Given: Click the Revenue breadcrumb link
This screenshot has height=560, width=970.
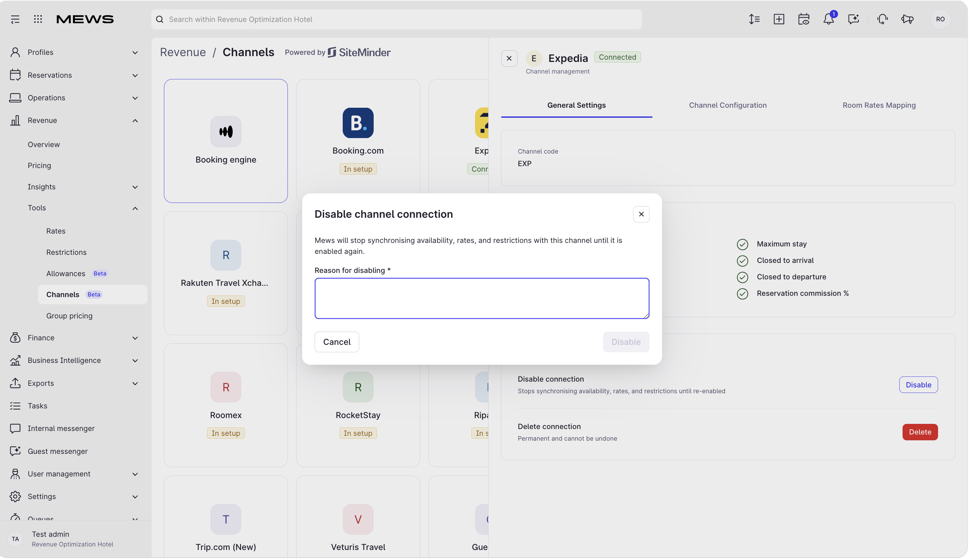Looking at the screenshot, I should point(183,52).
